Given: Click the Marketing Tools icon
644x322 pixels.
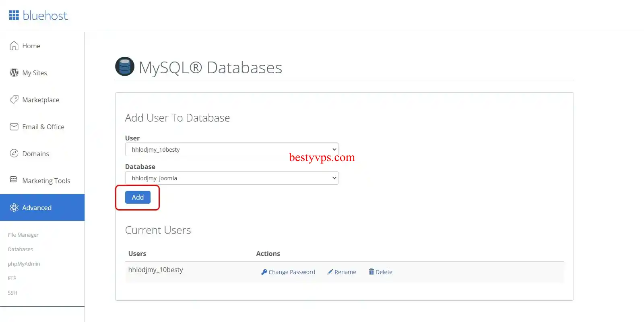Looking at the screenshot, I should (14, 180).
